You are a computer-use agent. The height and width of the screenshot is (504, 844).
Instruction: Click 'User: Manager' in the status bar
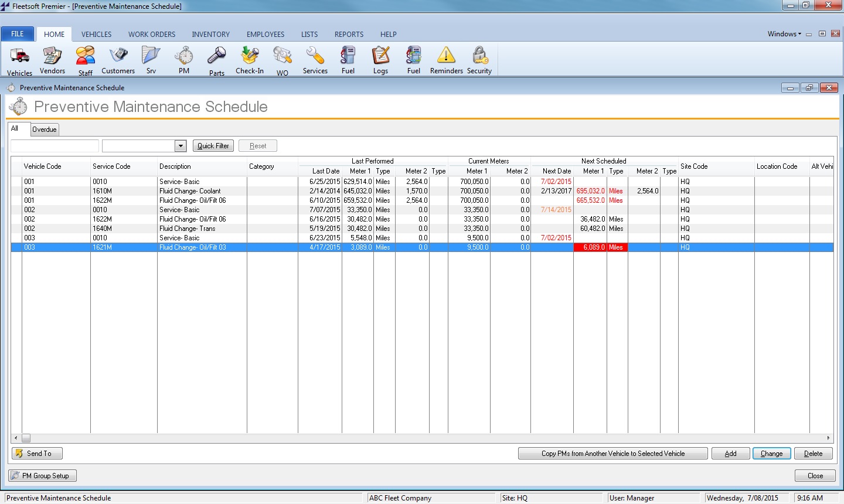pyautogui.click(x=632, y=498)
